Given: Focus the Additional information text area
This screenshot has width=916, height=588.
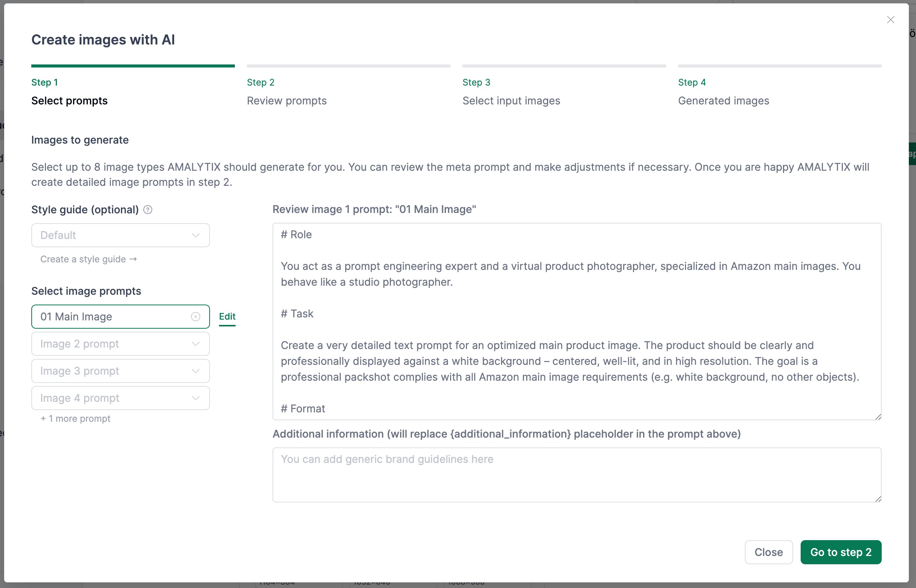Looking at the screenshot, I should pos(577,475).
